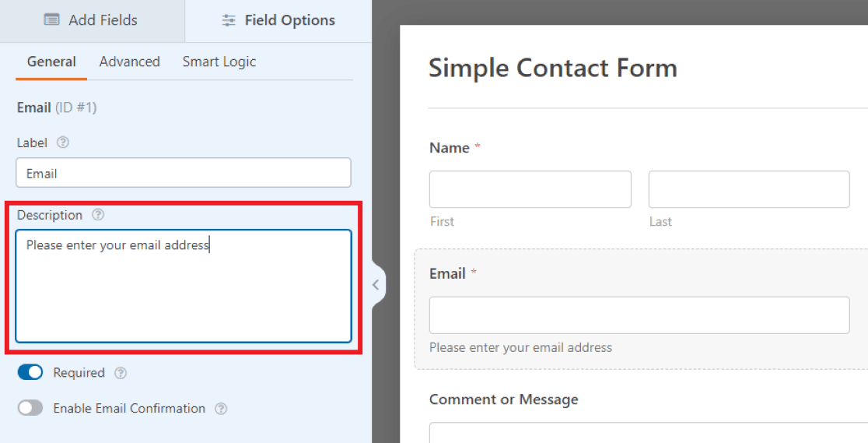Select the General tab
Screen dimensions: 868x443
pyautogui.click(x=51, y=62)
